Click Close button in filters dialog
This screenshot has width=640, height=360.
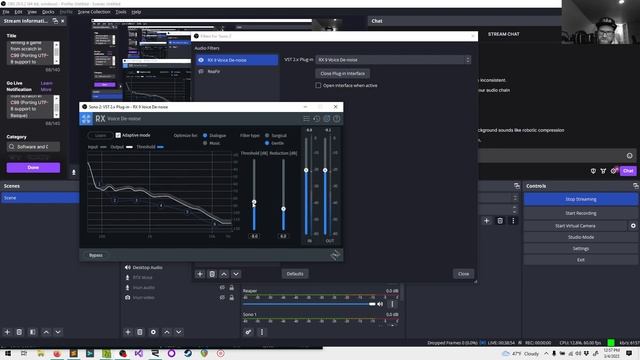click(463, 274)
